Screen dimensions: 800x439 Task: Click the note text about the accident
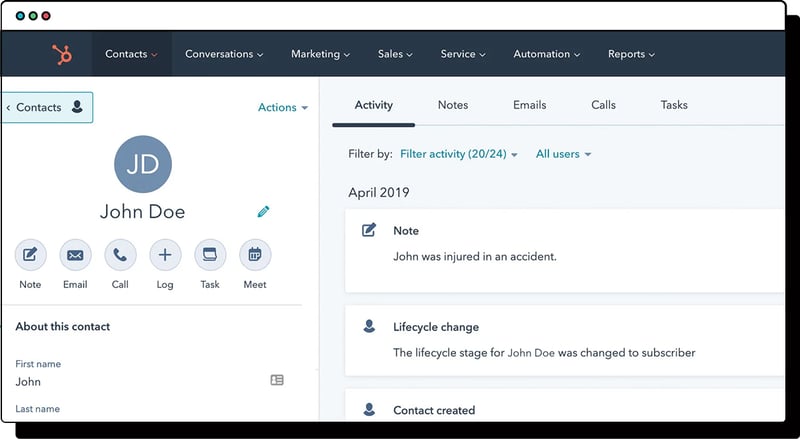click(474, 256)
